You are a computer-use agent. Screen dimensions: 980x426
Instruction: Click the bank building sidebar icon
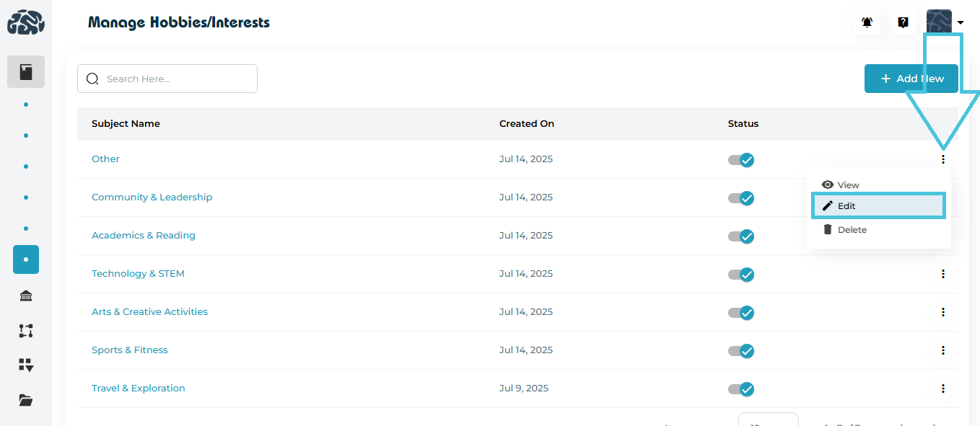pyautogui.click(x=26, y=296)
